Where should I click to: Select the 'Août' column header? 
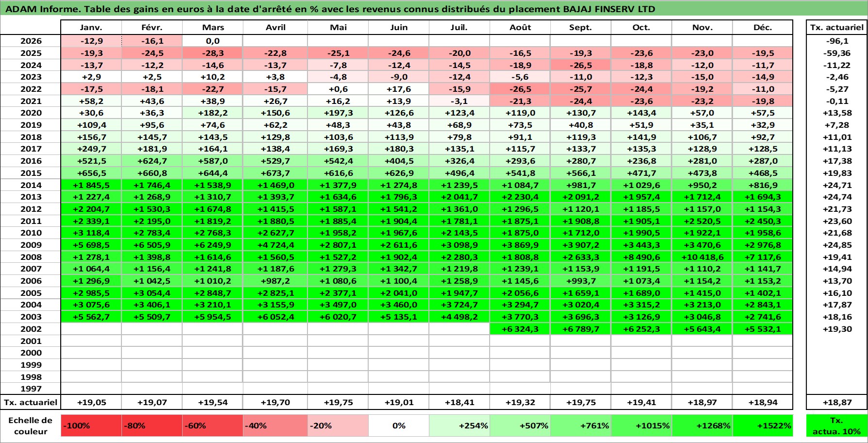(x=520, y=27)
